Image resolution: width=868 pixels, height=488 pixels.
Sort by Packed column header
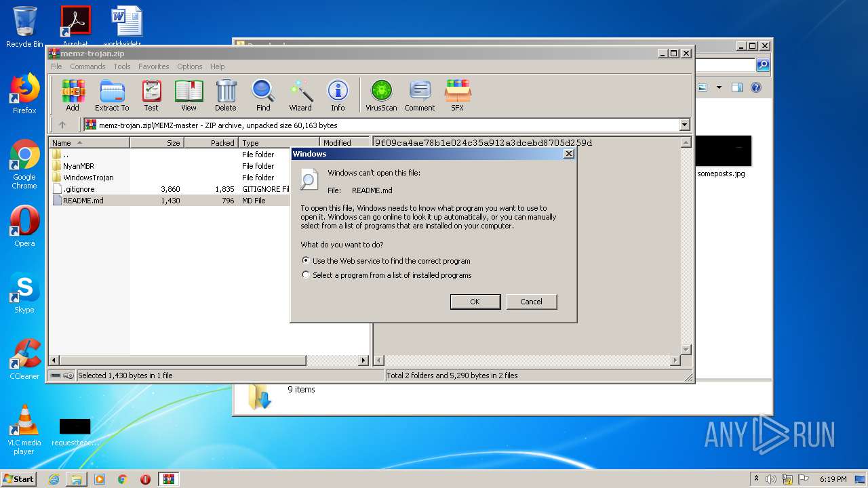coord(212,142)
